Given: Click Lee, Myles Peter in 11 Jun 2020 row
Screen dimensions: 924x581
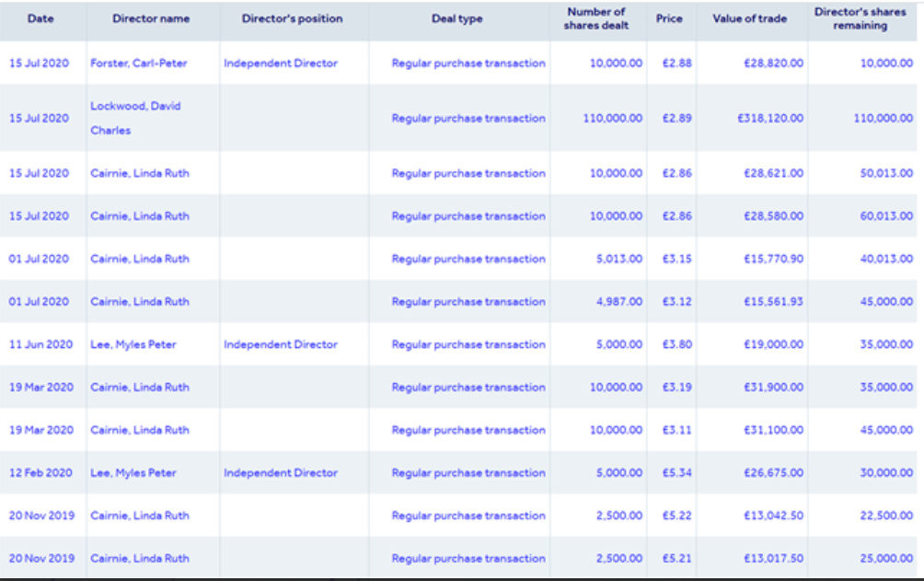Looking at the screenshot, I should (133, 344).
